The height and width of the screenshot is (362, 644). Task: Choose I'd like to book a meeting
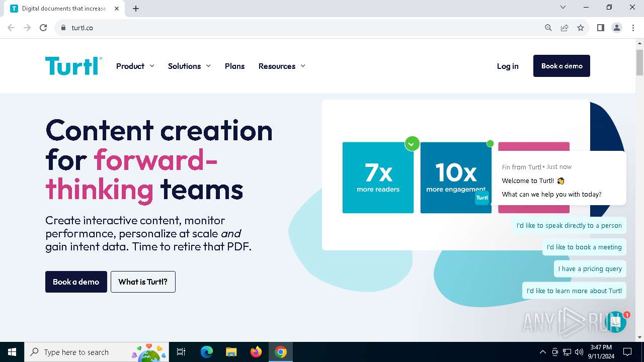[584, 247]
